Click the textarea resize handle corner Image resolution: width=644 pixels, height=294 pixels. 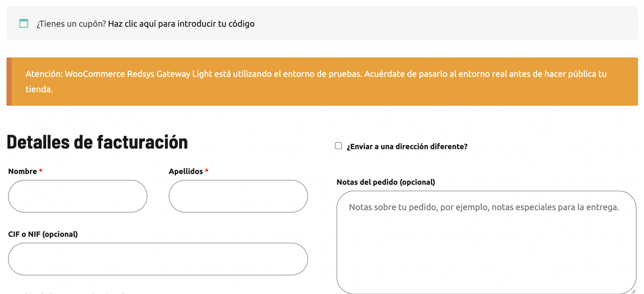pyautogui.click(x=633, y=291)
